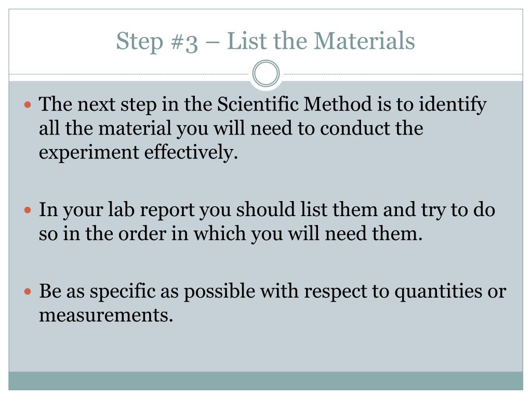This screenshot has height=399, width=532.
Task: Click the teal footer bar at slide bottom
Action: point(265,381)
